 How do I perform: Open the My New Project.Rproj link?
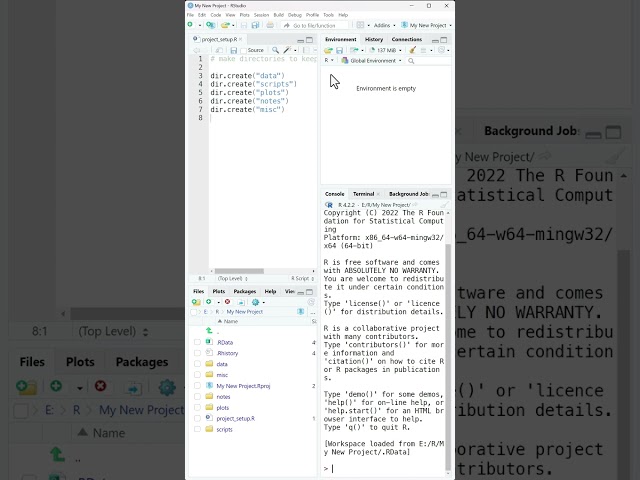pos(243,386)
